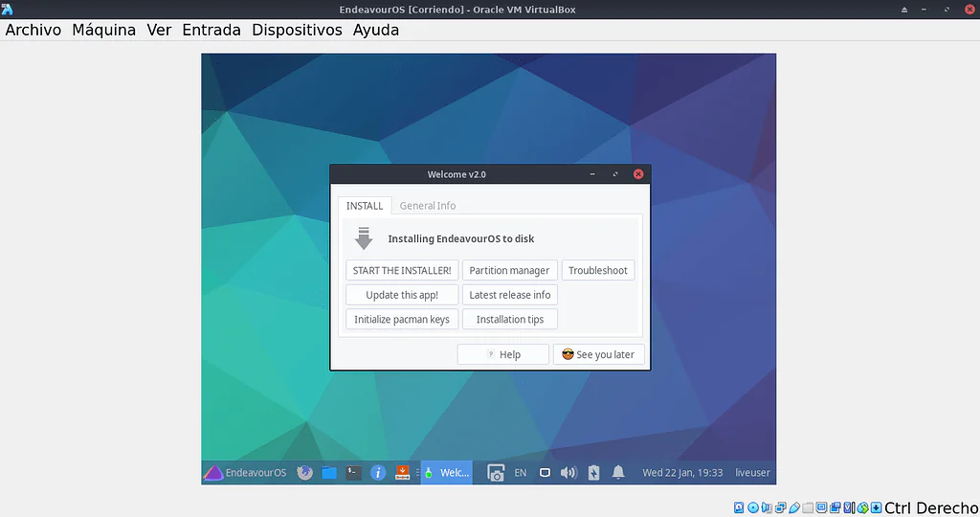Click the Troubleshoot button
Image resolution: width=980 pixels, height=517 pixels.
(x=597, y=270)
